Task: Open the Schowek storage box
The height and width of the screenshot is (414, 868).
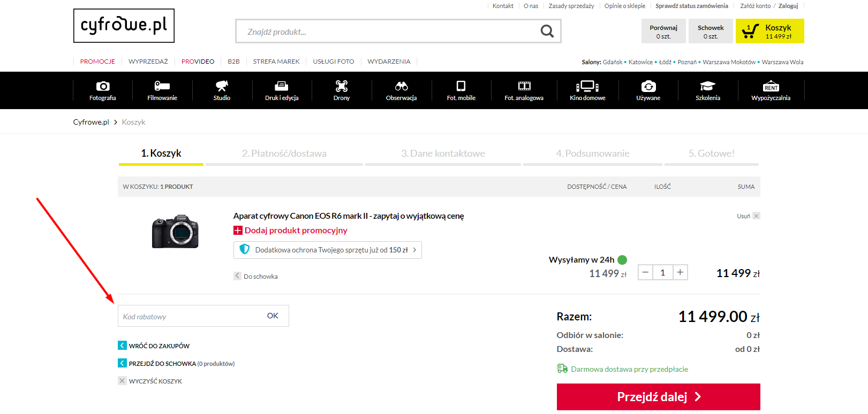Action: (711, 31)
